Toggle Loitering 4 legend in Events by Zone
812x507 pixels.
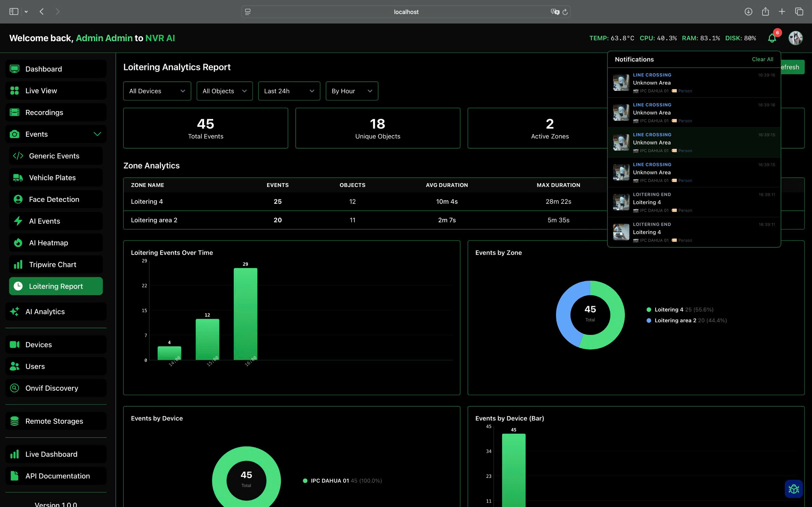click(668, 310)
